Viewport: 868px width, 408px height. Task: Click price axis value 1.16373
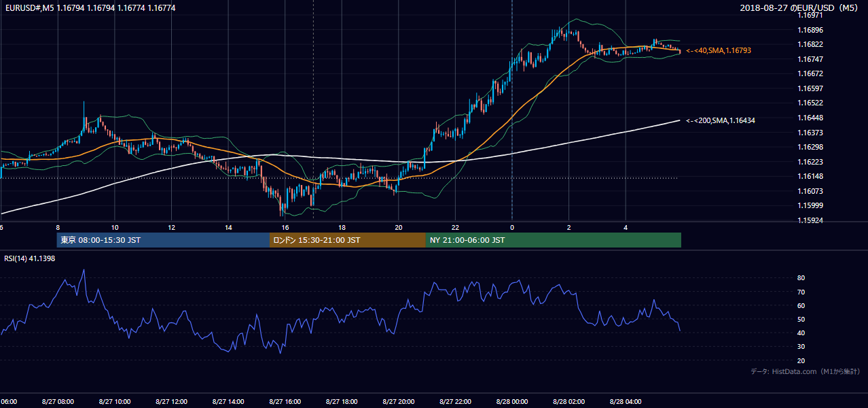811,133
